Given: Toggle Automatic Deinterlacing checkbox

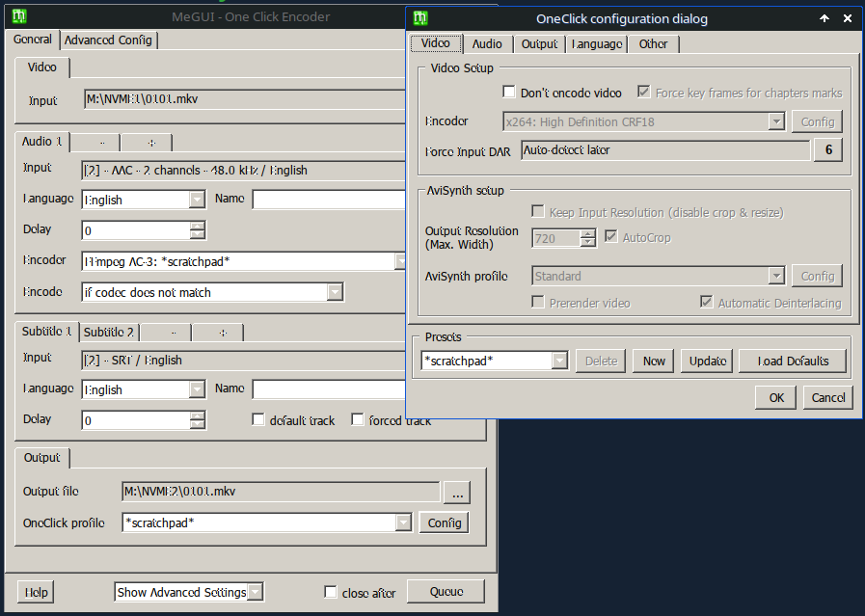Looking at the screenshot, I should (706, 302).
